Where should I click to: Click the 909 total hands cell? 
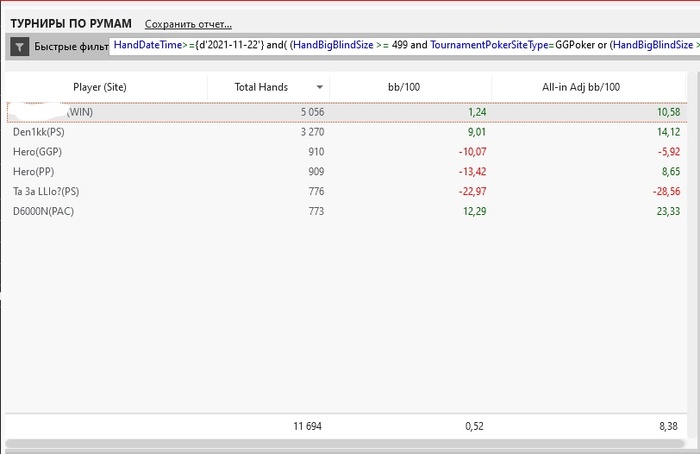coord(316,171)
